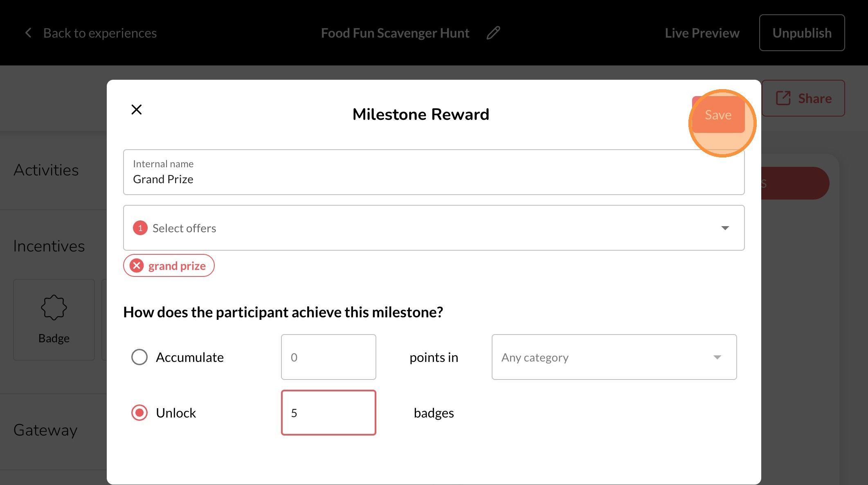The image size is (868, 485).
Task: Click the back arrow chevron icon
Action: point(28,33)
